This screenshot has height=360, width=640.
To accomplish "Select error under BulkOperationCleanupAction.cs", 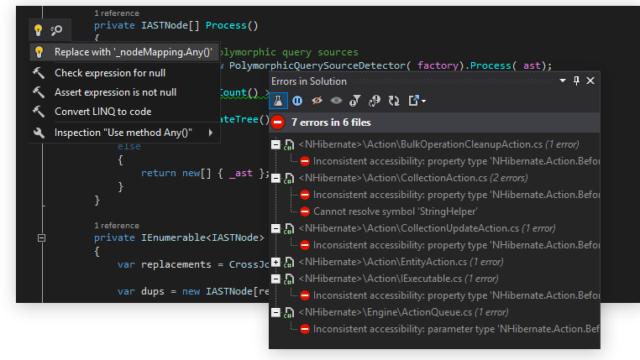I will pos(456,161).
